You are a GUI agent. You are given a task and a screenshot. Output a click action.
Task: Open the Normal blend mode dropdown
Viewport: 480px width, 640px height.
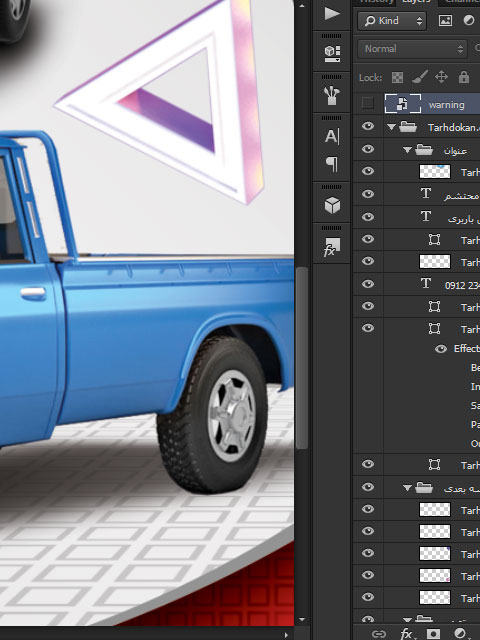[x=412, y=49]
